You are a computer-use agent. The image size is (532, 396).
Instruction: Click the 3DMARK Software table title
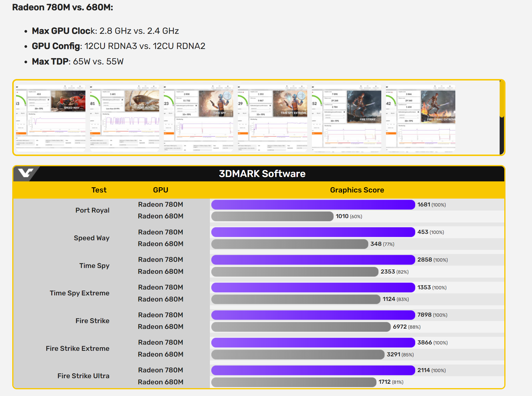262,174
